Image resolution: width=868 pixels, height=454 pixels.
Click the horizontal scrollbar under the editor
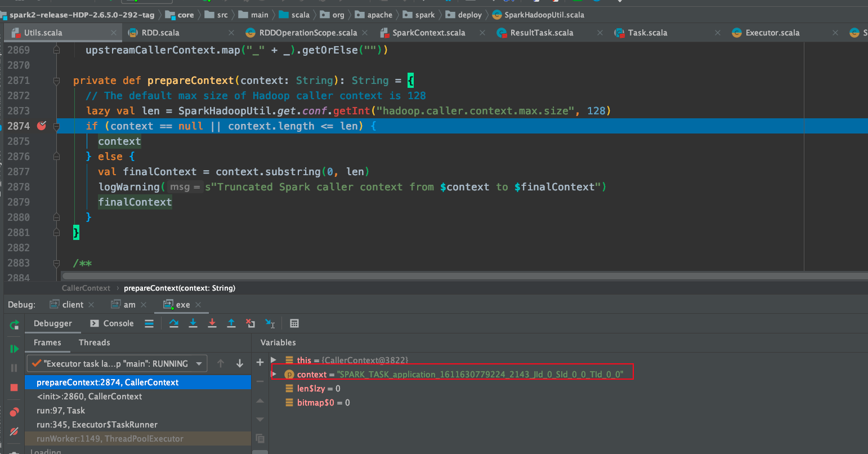pos(450,276)
